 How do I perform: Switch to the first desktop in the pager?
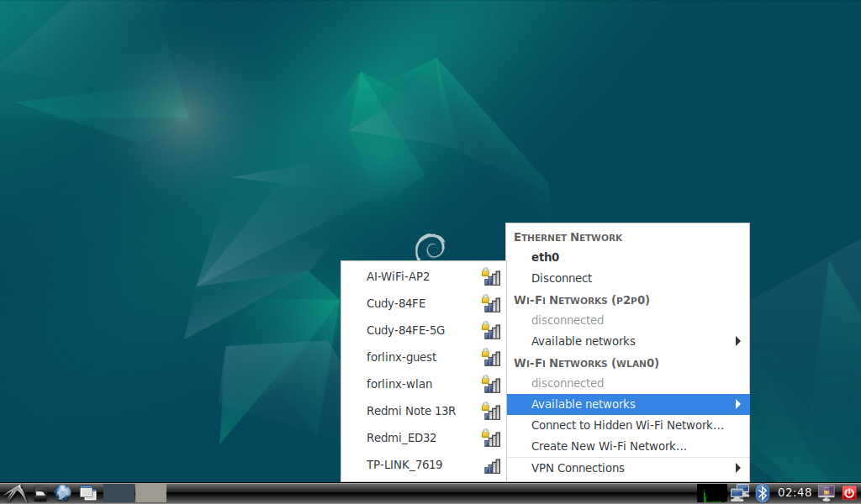pos(119,493)
